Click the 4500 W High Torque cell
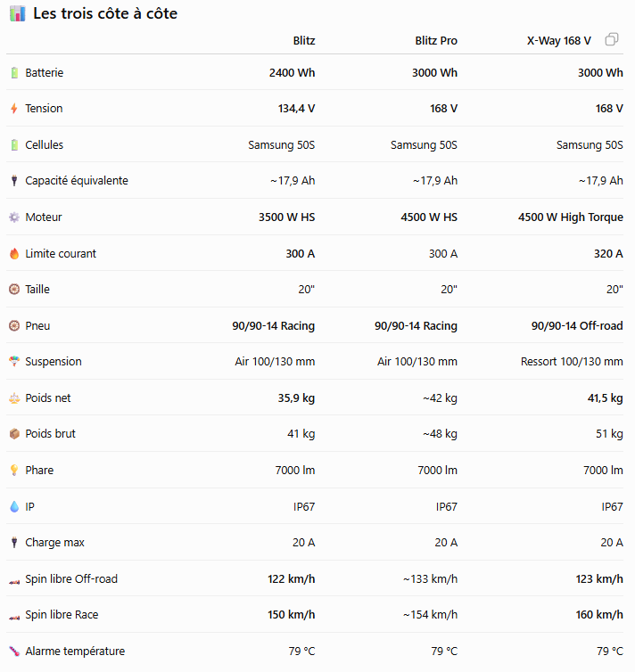Screen dimensions: 635x672 pyautogui.click(x=570, y=217)
